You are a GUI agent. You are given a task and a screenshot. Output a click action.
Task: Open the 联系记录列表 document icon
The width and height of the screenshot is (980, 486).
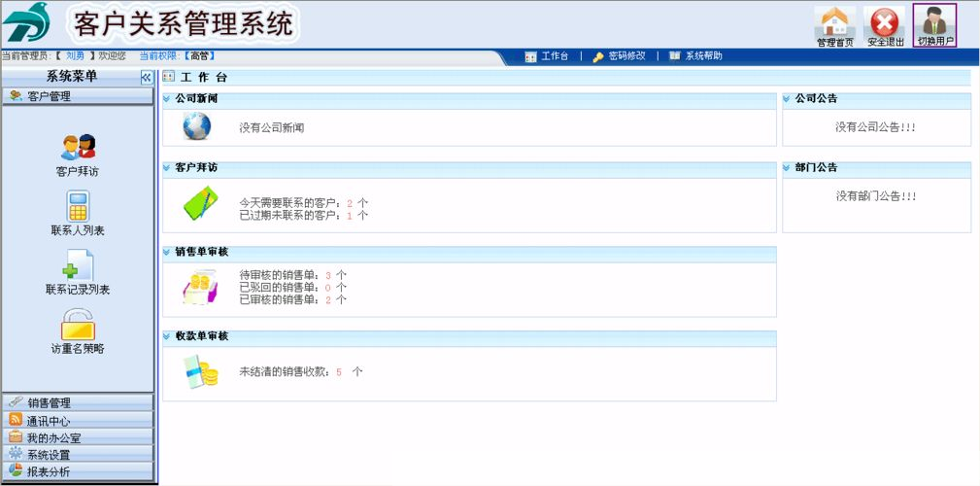click(78, 264)
